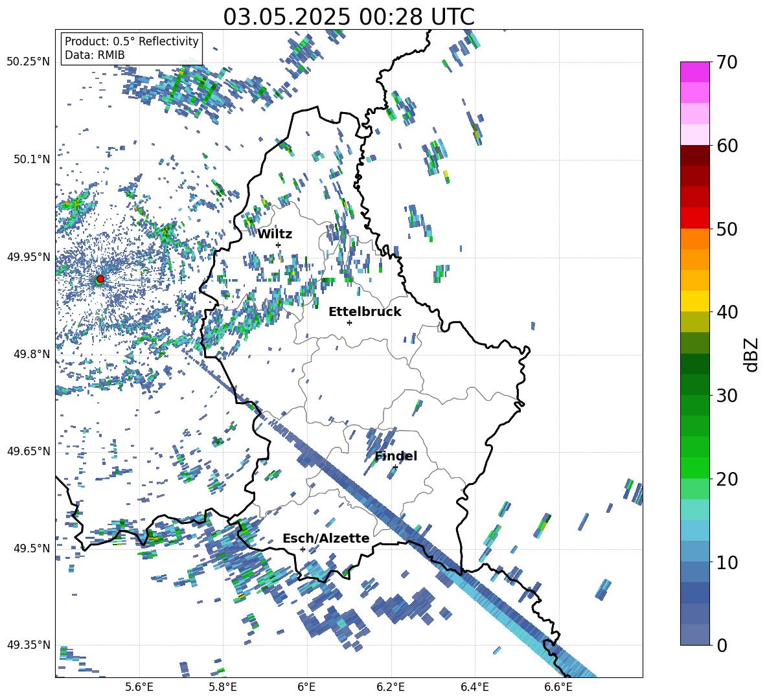Screen dimensions: 767x700
Task: Click the Esch/Alzette city label
Action: pyautogui.click(x=326, y=539)
